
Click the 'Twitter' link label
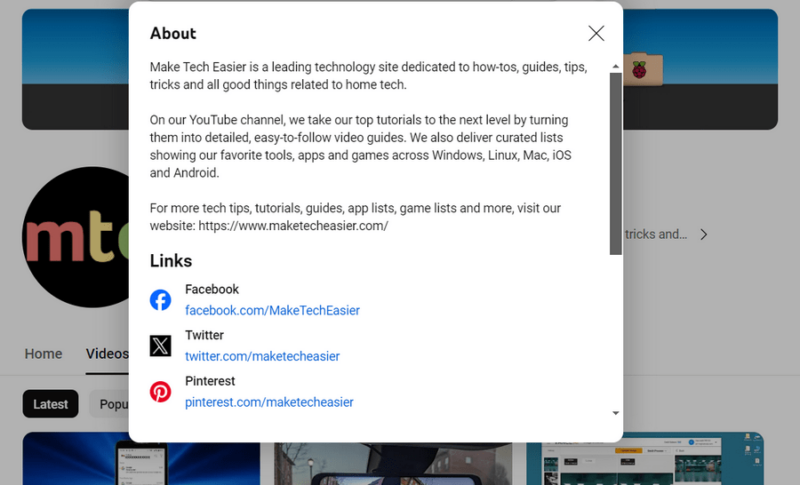tap(204, 335)
